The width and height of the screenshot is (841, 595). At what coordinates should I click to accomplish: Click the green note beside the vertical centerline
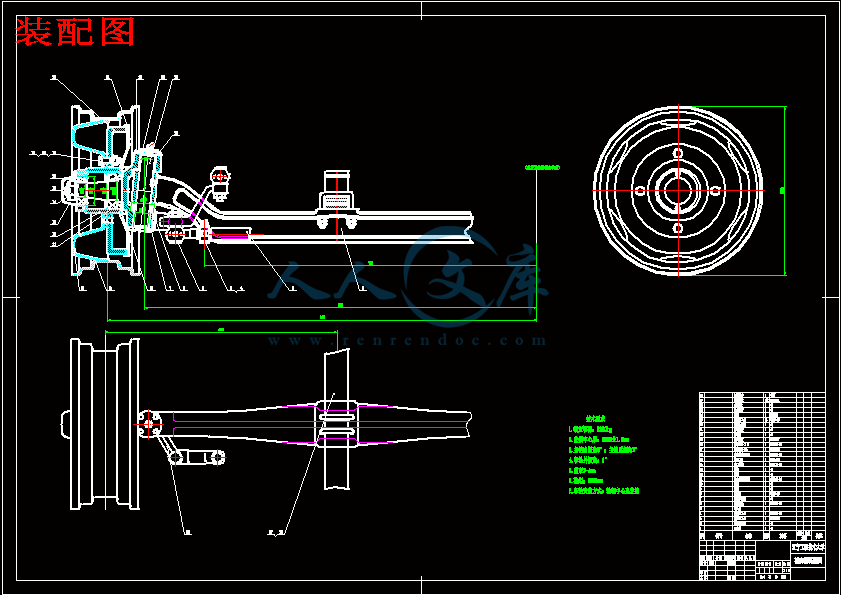click(x=542, y=167)
